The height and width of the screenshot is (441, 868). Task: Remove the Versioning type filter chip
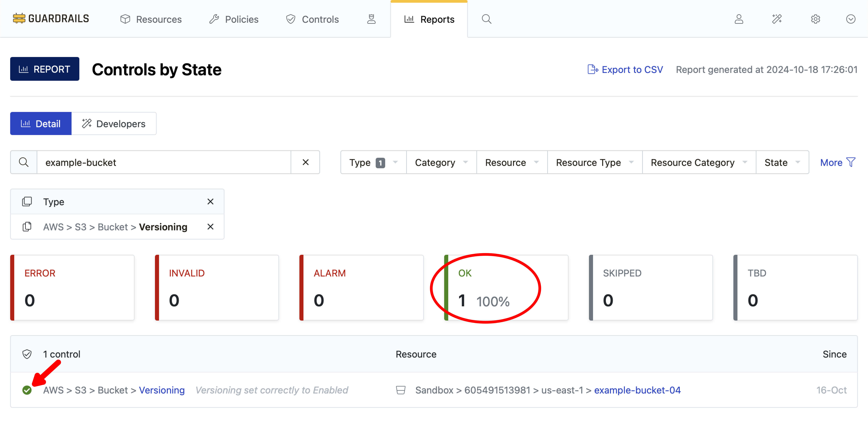coord(210,227)
